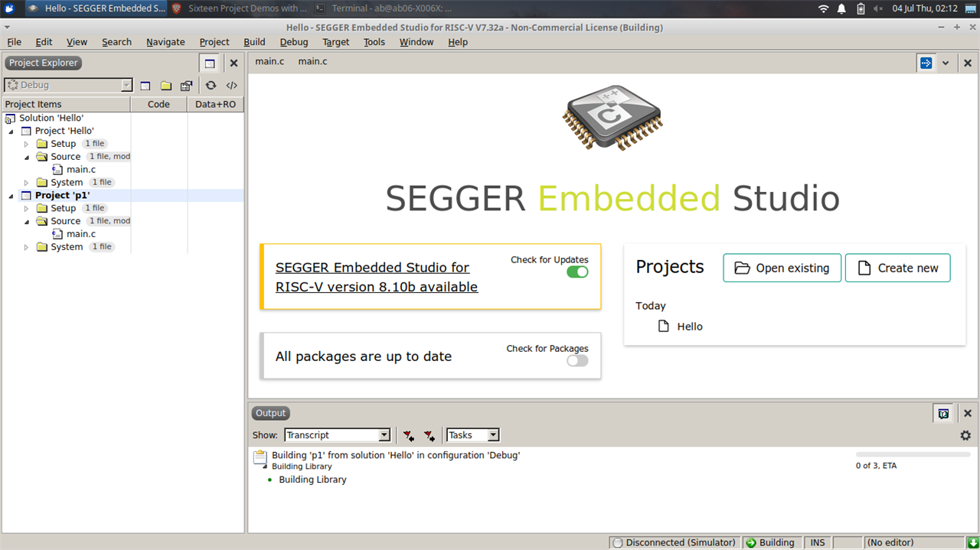
Task: Click the SEGGER chip logo image
Action: (612, 119)
